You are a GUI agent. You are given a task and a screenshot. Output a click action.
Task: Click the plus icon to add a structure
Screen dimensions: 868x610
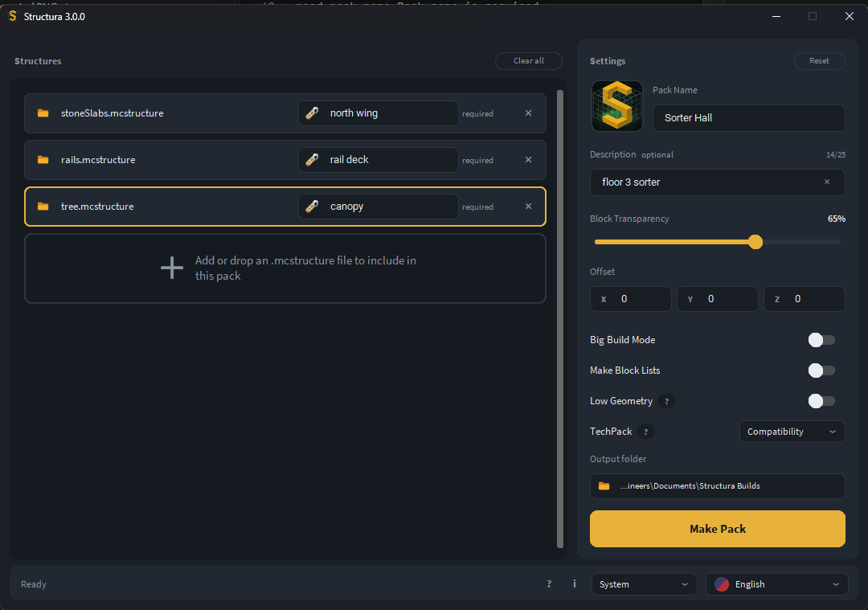tap(172, 268)
